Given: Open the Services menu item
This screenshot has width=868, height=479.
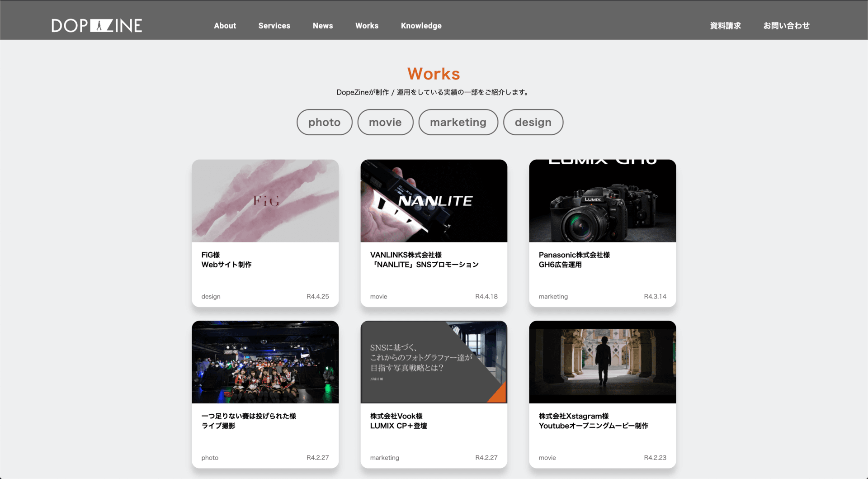Looking at the screenshot, I should tap(274, 26).
